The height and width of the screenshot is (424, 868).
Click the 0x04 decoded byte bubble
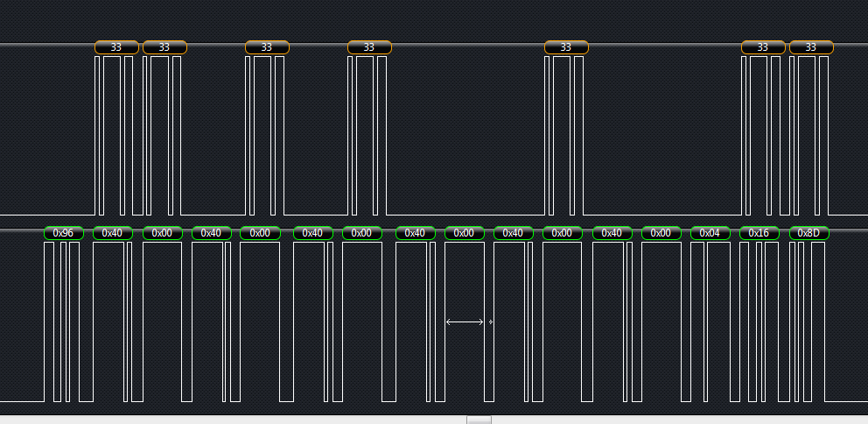point(710,233)
